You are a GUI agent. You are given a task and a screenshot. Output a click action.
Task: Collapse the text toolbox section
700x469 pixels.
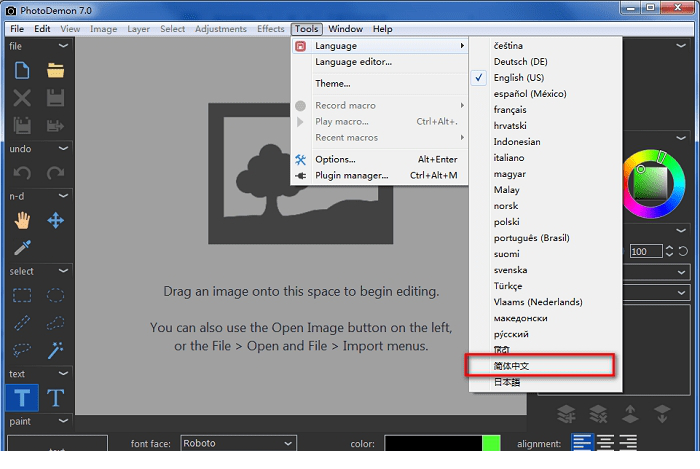click(63, 374)
